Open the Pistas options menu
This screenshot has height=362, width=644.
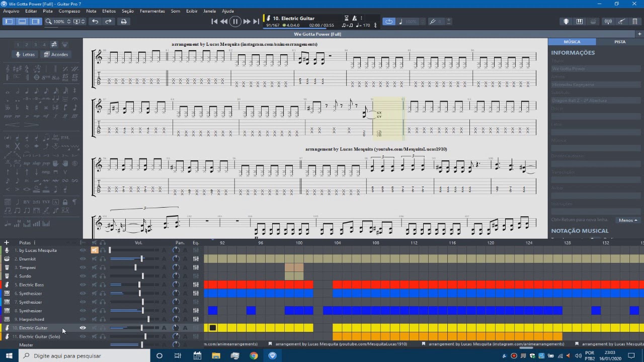pos(35,243)
